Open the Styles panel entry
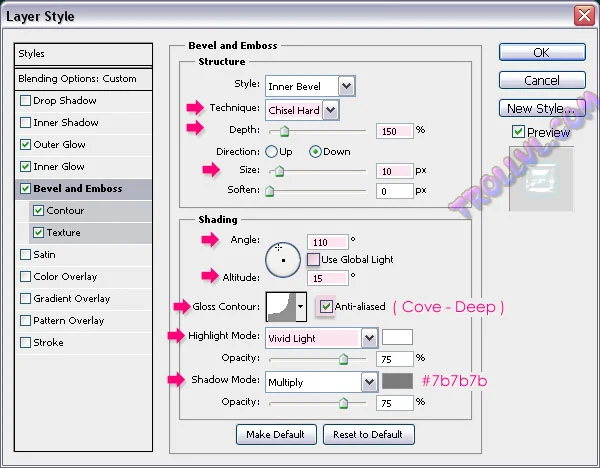600x468 pixels. coord(83,54)
